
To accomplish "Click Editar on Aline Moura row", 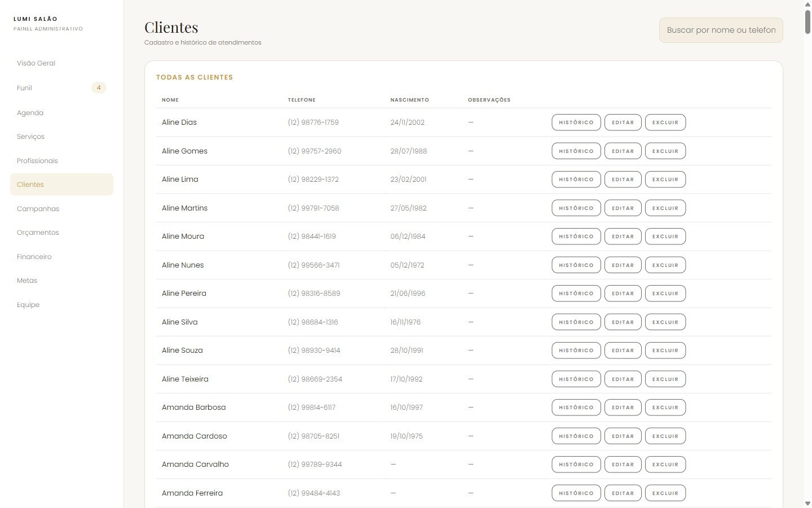I will 623,237.
